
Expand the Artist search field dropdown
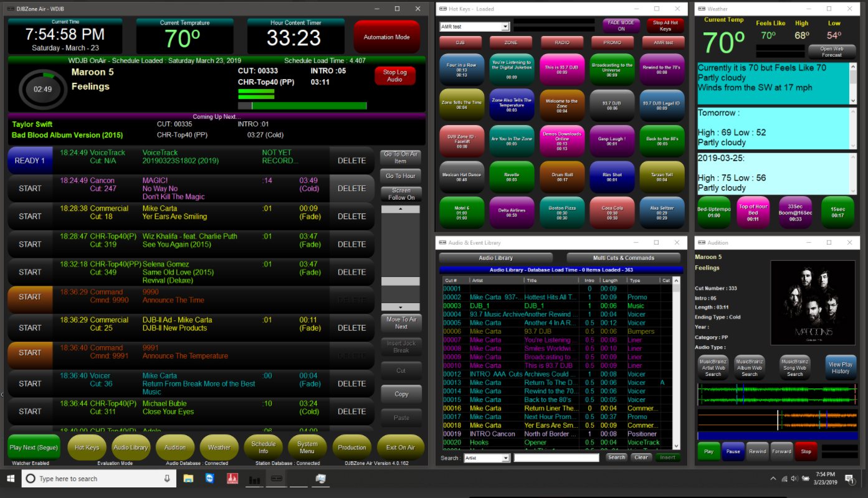(x=505, y=458)
